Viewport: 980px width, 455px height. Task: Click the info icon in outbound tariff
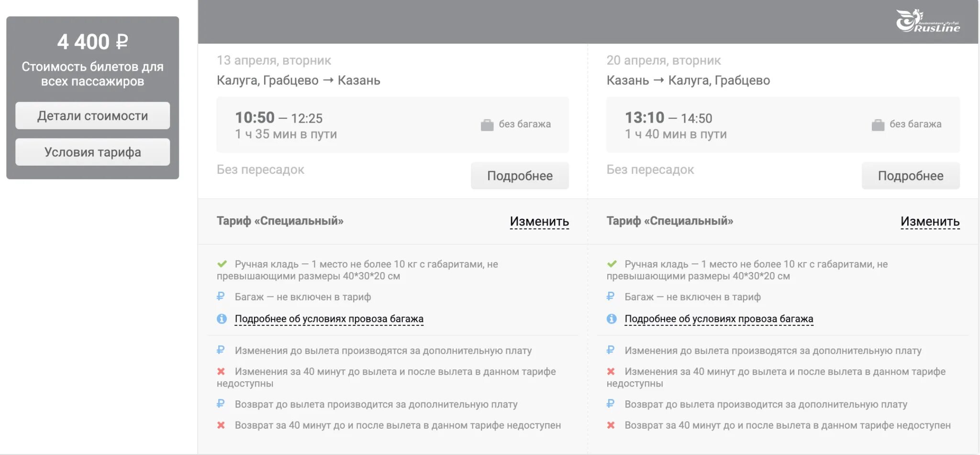pyautogui.click(x=222, y=318)
